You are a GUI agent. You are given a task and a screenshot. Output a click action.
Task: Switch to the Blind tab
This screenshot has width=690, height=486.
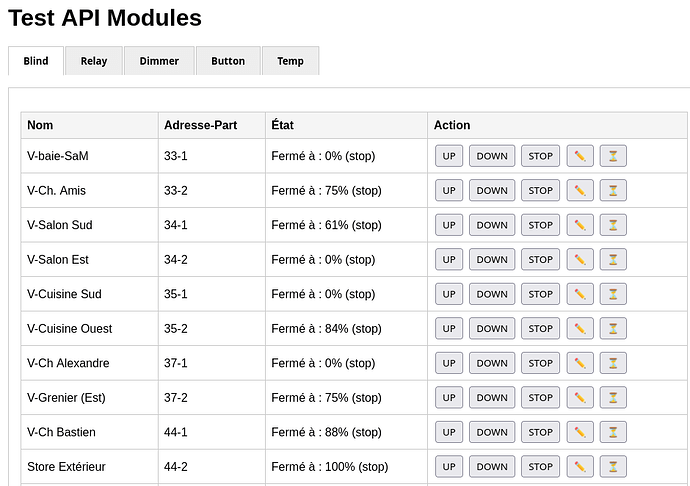click(36, 61)
